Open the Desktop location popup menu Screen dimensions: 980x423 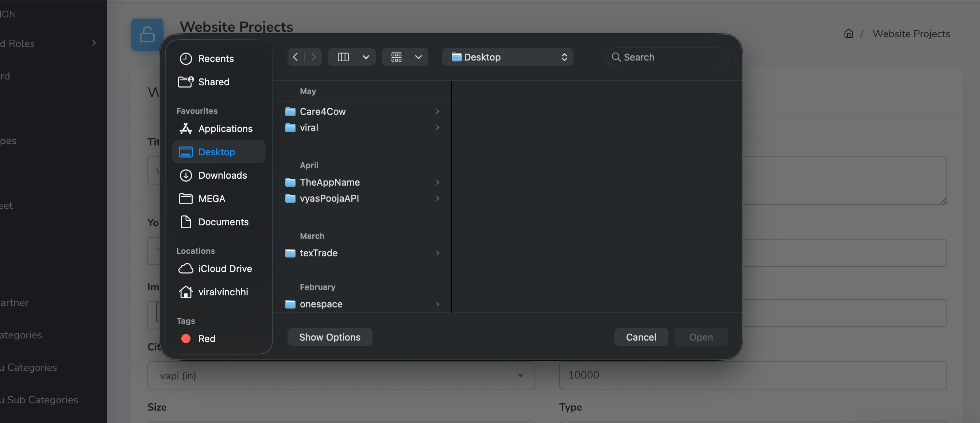click(508, 57)
